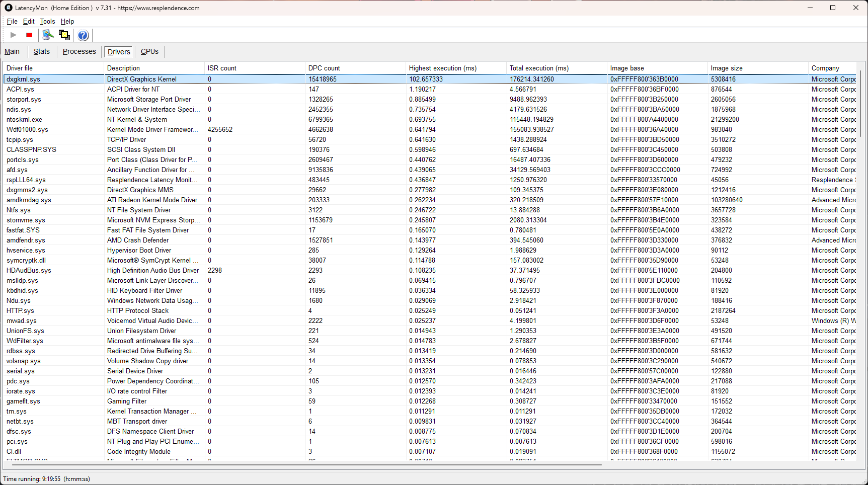868x485 pixels.
Task: Switch to the Stats tab
Action: (42, 51)
